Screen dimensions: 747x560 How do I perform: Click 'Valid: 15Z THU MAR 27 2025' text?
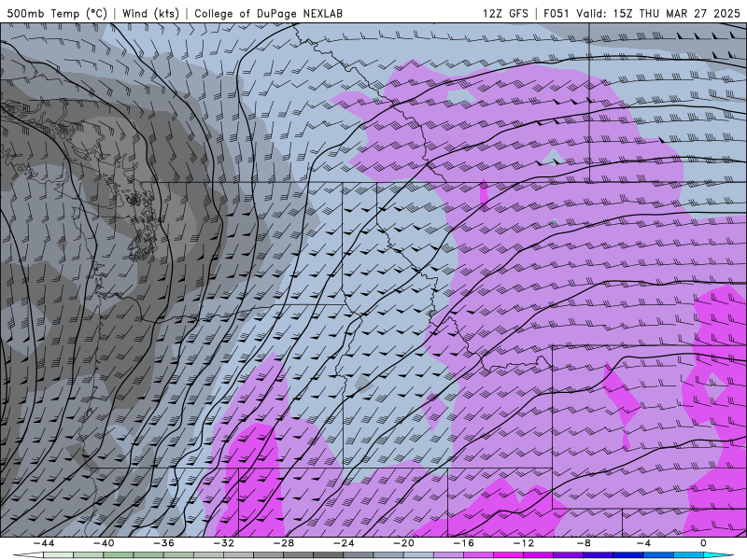658,13
